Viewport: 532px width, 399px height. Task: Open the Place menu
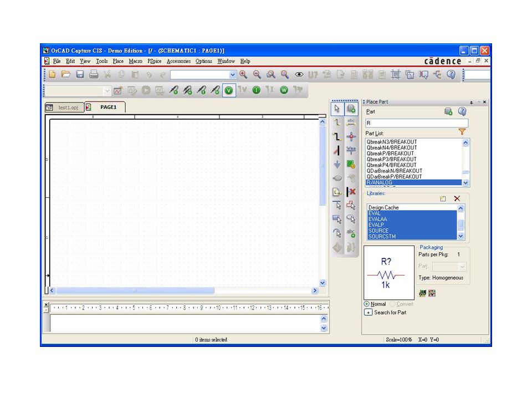coord(118,61)
